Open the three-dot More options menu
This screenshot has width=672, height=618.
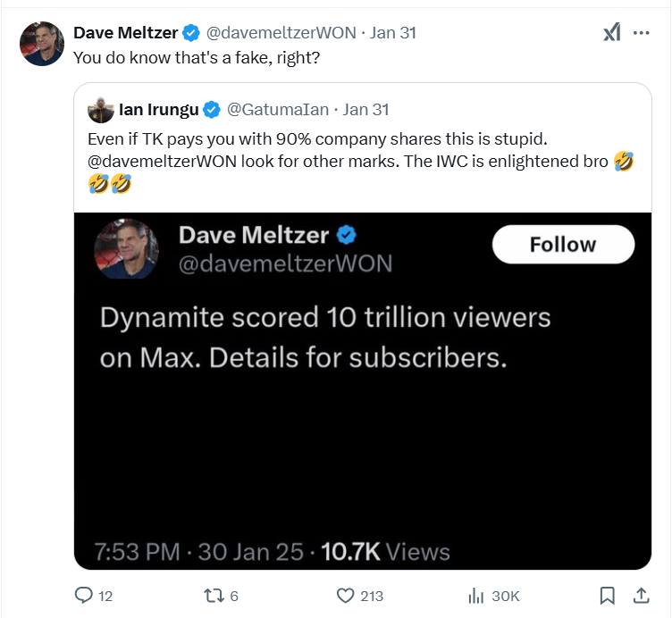coord(641,33)
